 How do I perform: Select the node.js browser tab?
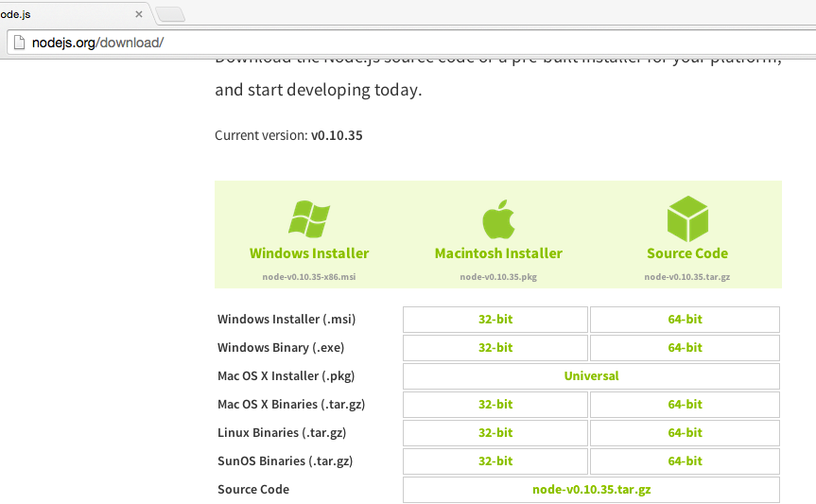coord(57,15)
